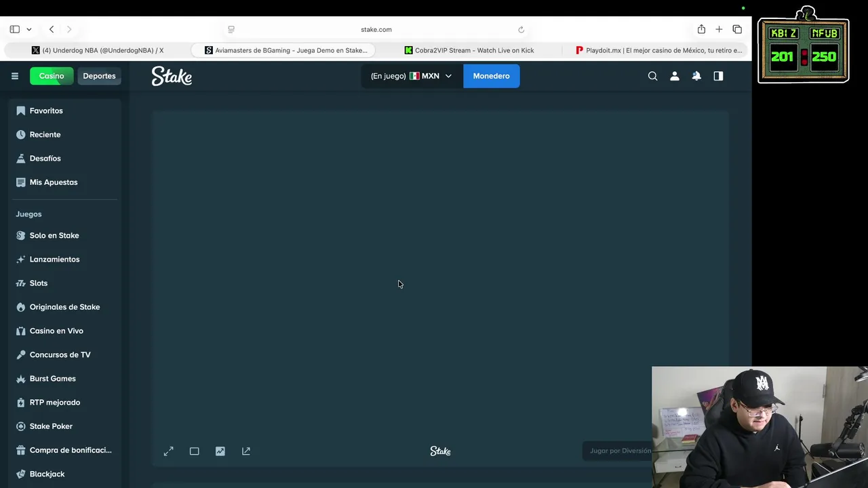
Task: Click Safari share icon
Action: coord(701,29)
